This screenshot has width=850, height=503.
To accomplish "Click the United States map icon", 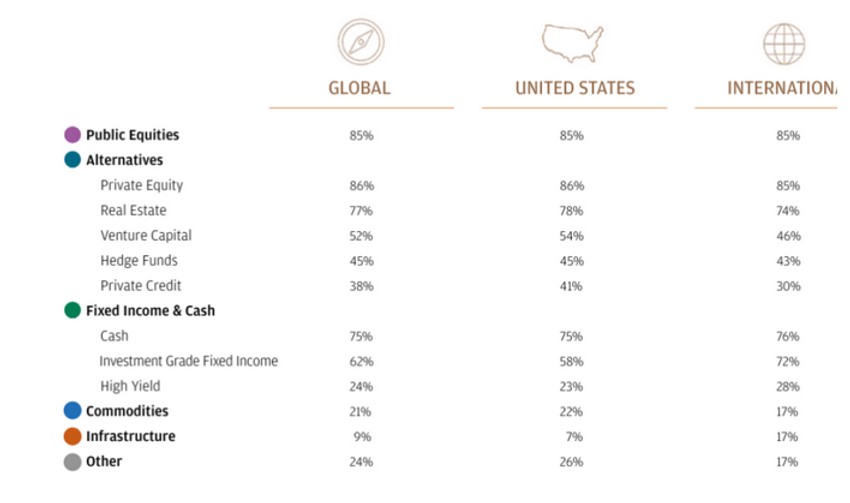I will [x=574, y=43].
